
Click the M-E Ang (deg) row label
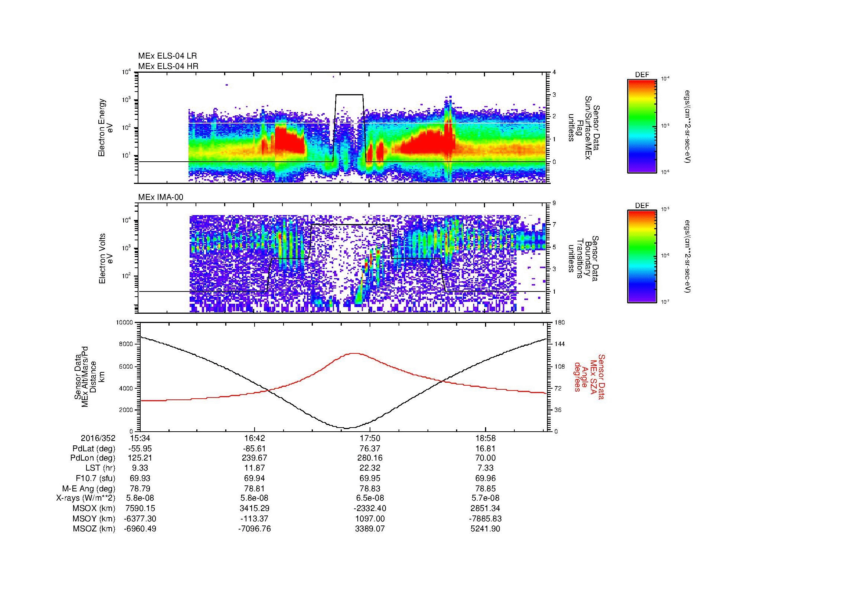click(x=89, y=489)
